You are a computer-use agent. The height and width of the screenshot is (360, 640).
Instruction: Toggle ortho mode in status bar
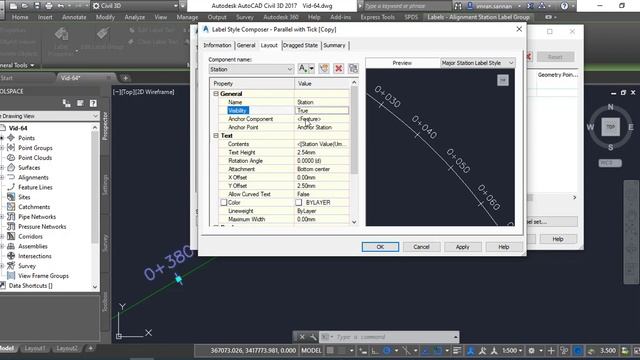[x=375, y=350]
